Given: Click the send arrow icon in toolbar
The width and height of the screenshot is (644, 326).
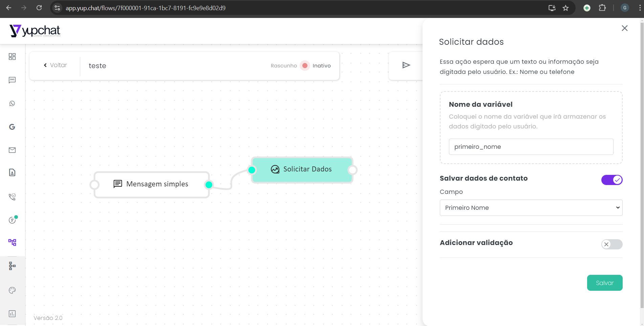Looking at the screenshot, I should point(406,65).
